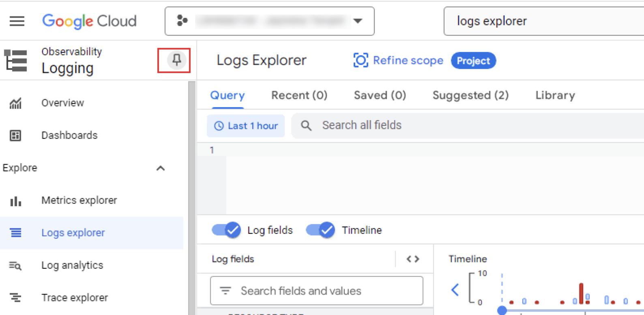Collapse the Explore section
644x315 pixels.
pyautogui.click(x=161, y=168)
